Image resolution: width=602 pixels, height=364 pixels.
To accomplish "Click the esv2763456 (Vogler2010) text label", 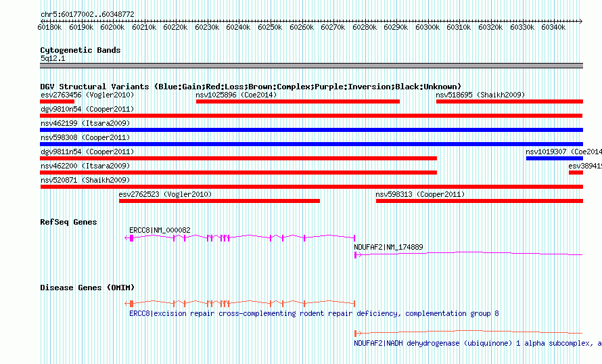I will (87, 95).
